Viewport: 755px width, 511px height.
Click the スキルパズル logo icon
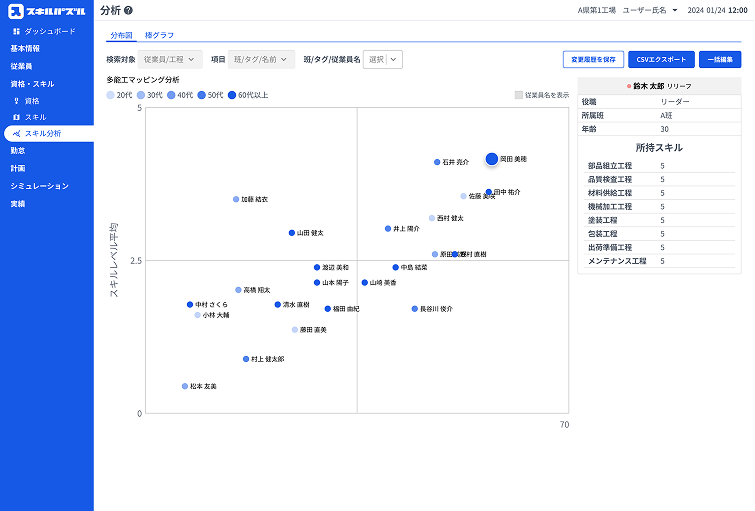(x=15, y=11)
